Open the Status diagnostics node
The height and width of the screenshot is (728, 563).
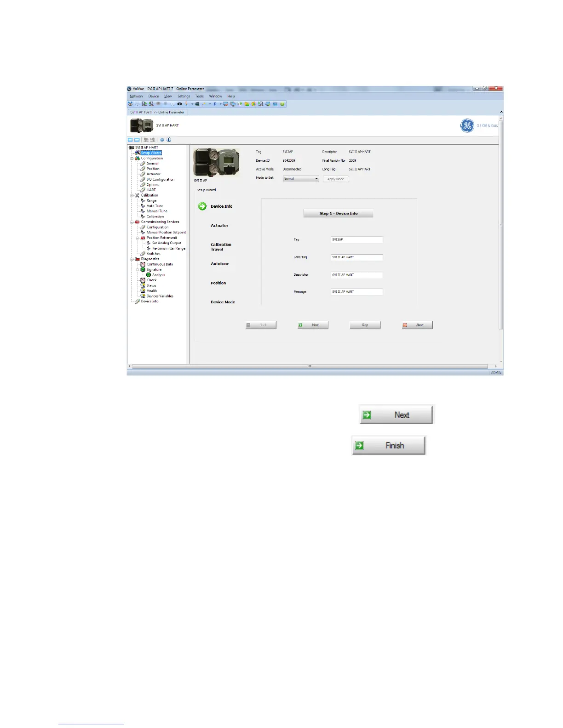click(x=151, y=285)
